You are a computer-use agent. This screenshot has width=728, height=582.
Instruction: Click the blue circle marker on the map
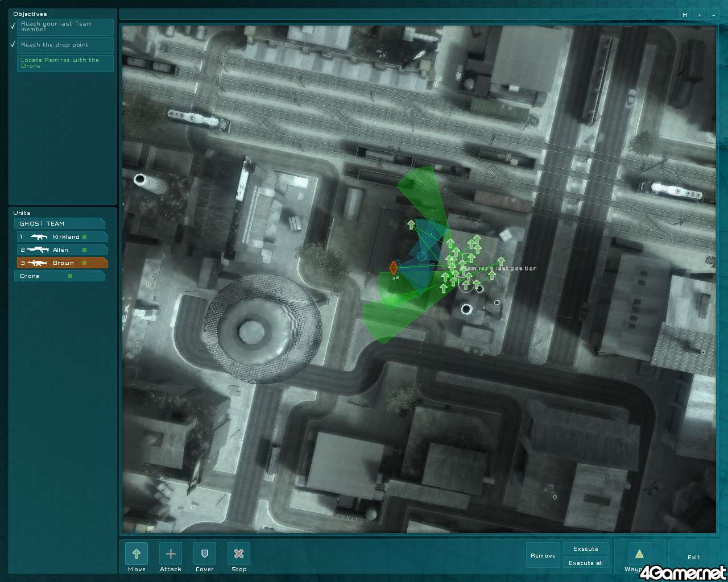[421, 256]
